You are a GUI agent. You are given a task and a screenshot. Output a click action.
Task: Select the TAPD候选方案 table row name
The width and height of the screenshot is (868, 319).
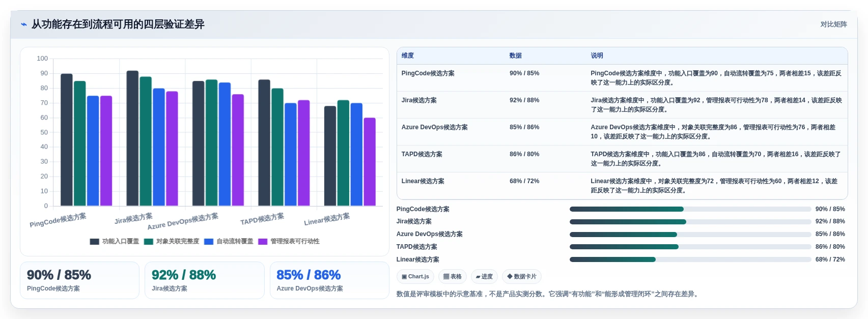(422, 154)
